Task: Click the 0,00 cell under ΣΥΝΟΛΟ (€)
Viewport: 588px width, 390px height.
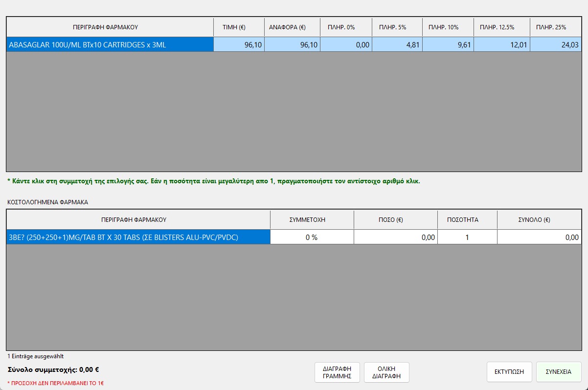Action: click(x=540, y=237)
